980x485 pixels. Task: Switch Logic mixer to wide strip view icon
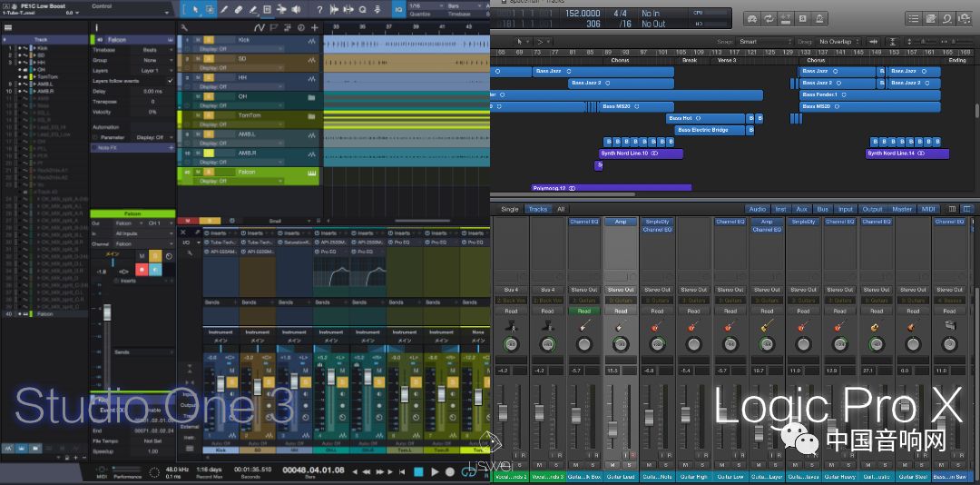[967, 209]
